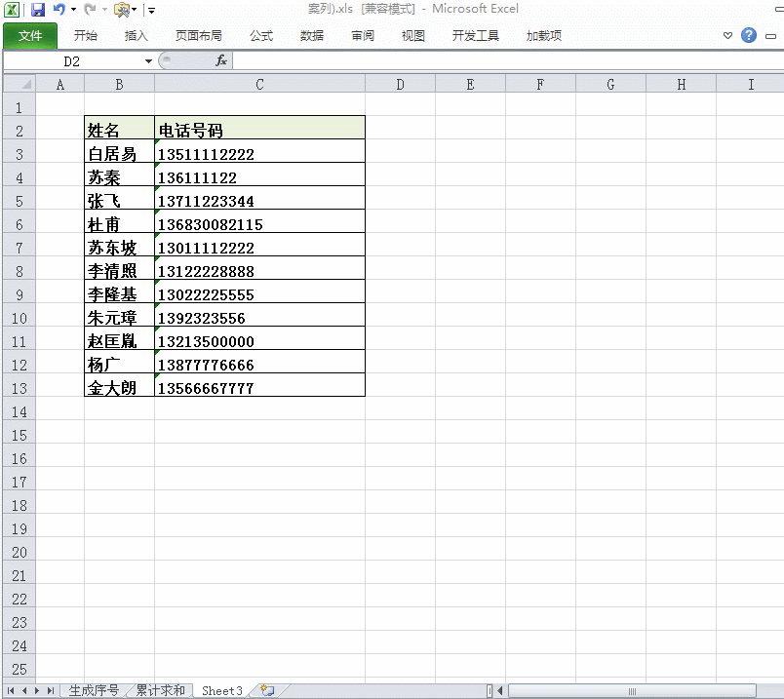The width and height of the screenshot is (784, 699).
Task: Select the Sheet3 sheet tab
Action: click(222, 691)
